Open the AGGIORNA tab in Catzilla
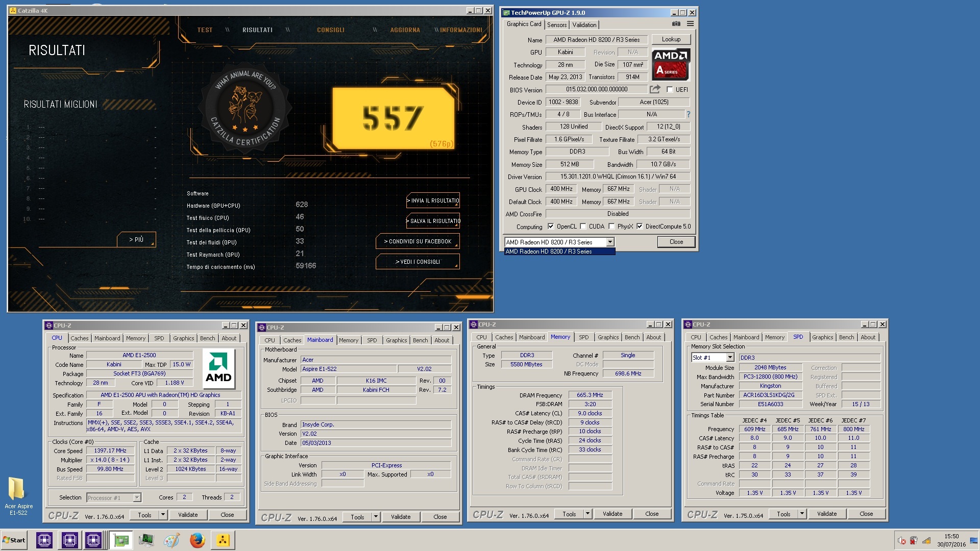 (x=405, y=30)
